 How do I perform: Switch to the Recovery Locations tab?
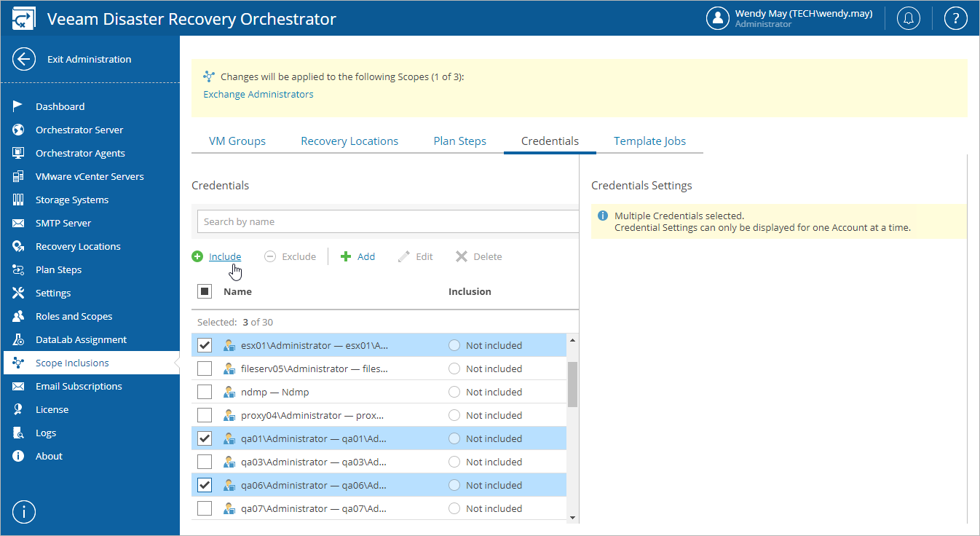[349, 141]
